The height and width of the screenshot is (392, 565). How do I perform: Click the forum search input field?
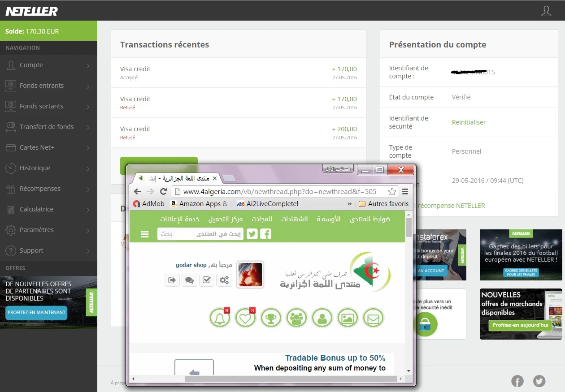pyautogui.click(x=200, y=234)
